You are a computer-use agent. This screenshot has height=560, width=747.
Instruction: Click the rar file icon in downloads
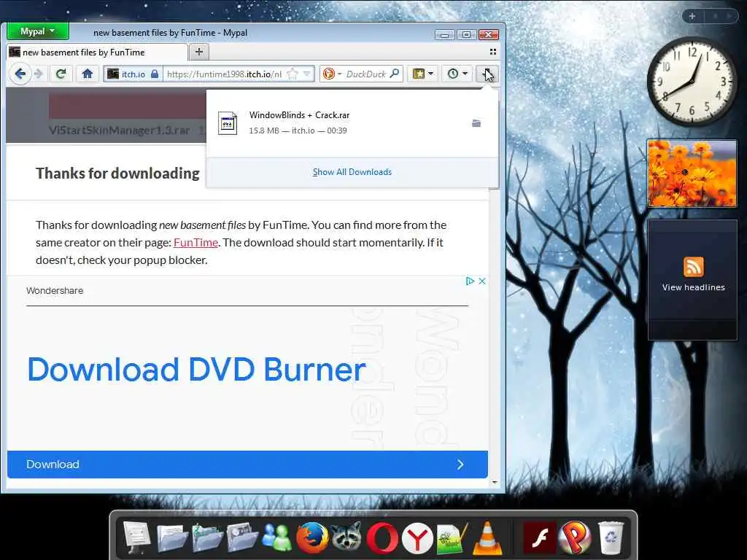tap(228, 123)
